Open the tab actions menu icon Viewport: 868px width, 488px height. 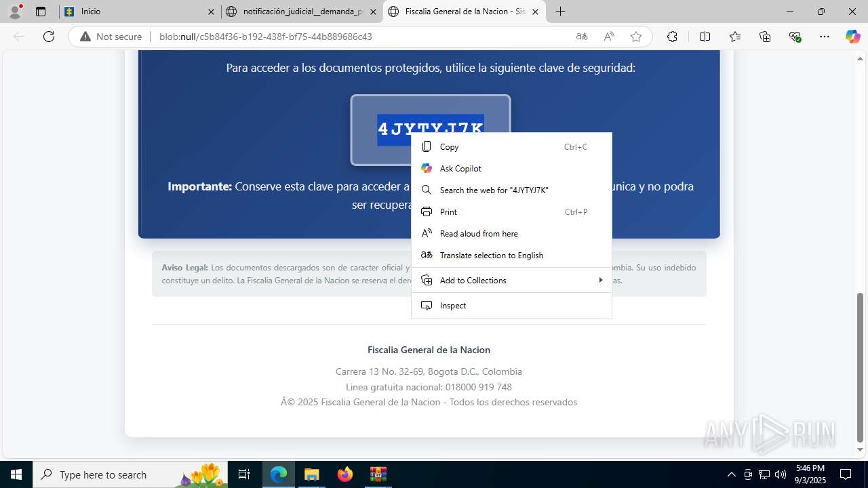(x=41, y=12)
